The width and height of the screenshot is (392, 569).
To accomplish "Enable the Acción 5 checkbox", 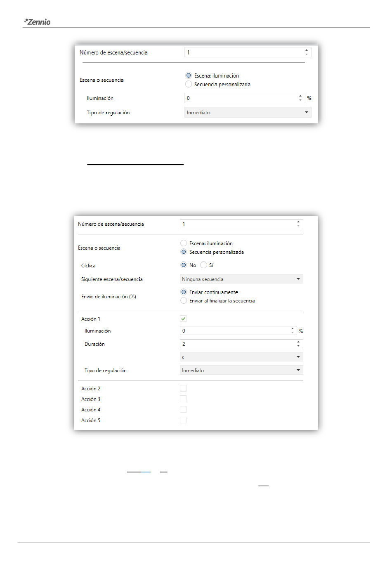I will 183,420.
